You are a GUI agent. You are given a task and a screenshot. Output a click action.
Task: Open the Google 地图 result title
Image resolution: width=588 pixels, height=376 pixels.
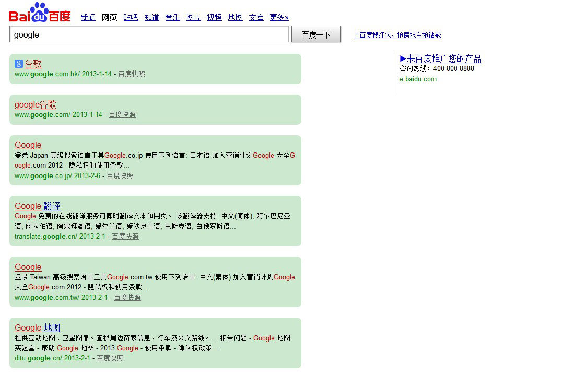click(x=38, y=327)
